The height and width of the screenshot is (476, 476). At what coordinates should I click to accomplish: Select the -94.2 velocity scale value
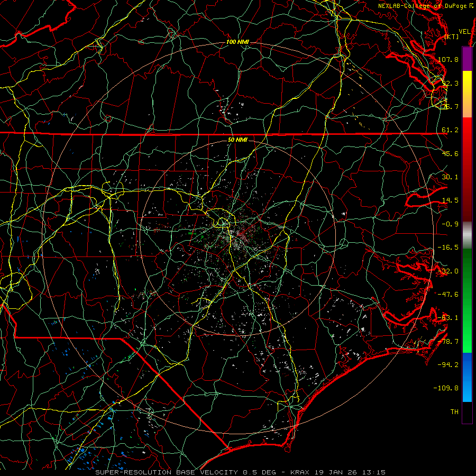tap(448, 364)
